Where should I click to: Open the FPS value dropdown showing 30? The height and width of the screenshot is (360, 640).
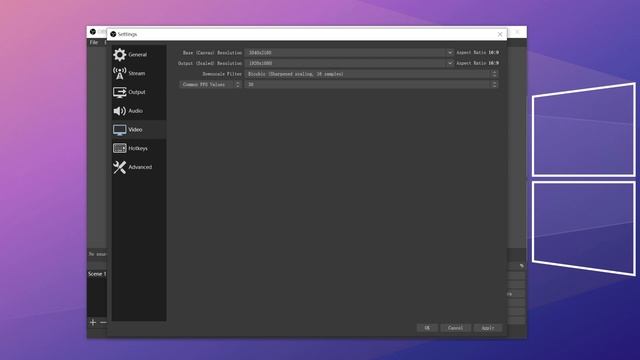[x=371, y=84]
